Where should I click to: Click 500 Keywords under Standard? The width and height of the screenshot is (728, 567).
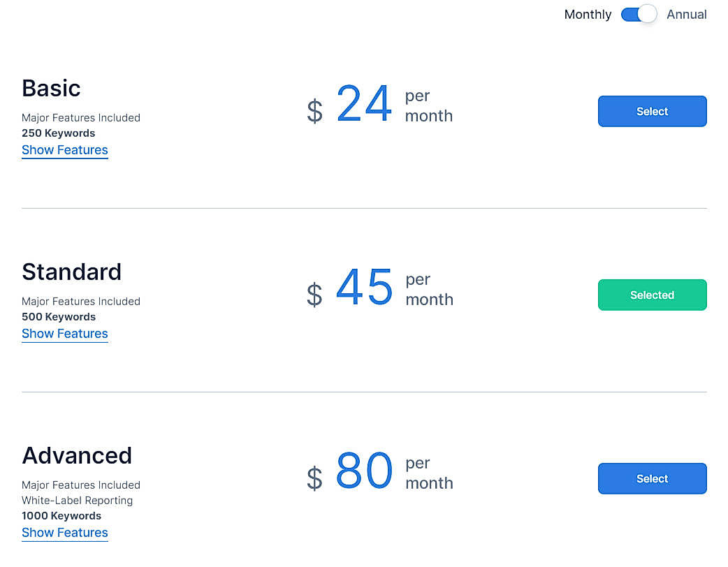pyautogui.click(x=58, y=316)
